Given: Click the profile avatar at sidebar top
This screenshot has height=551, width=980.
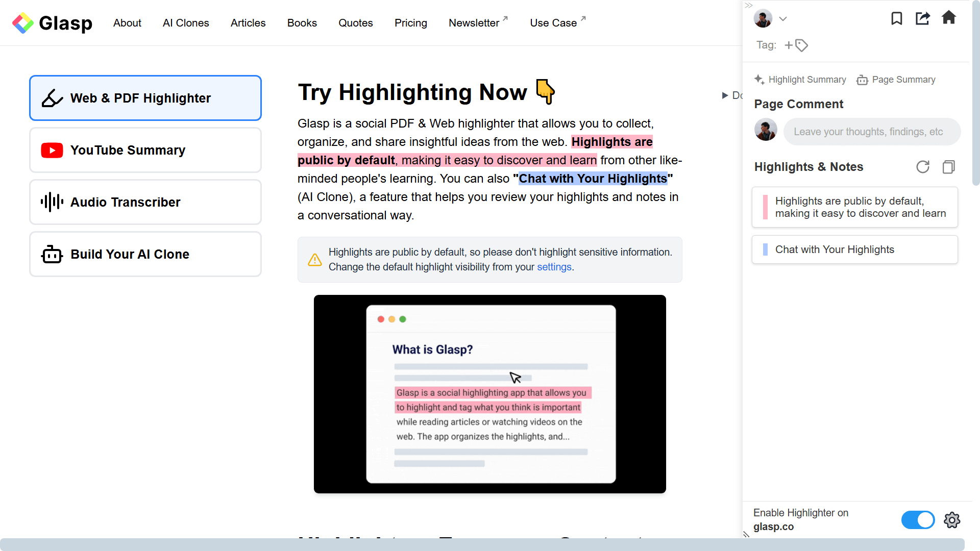Looking at the screenshot, I should pos(763,18).
